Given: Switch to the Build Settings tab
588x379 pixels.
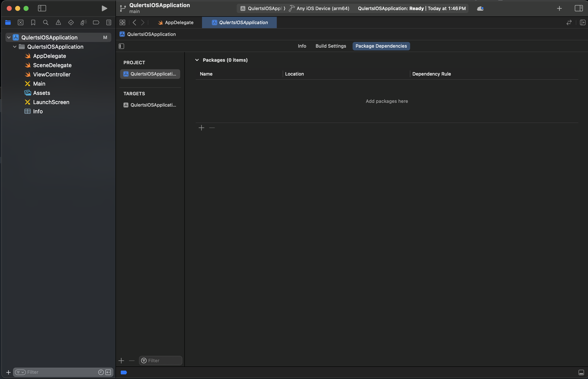Looking at the screenshot, I should tap(331, 46).
